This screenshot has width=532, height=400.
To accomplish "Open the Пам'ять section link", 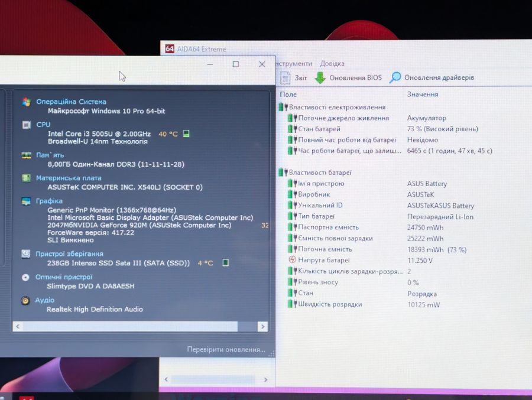I will pyautogui.click(x=50, y=155).
